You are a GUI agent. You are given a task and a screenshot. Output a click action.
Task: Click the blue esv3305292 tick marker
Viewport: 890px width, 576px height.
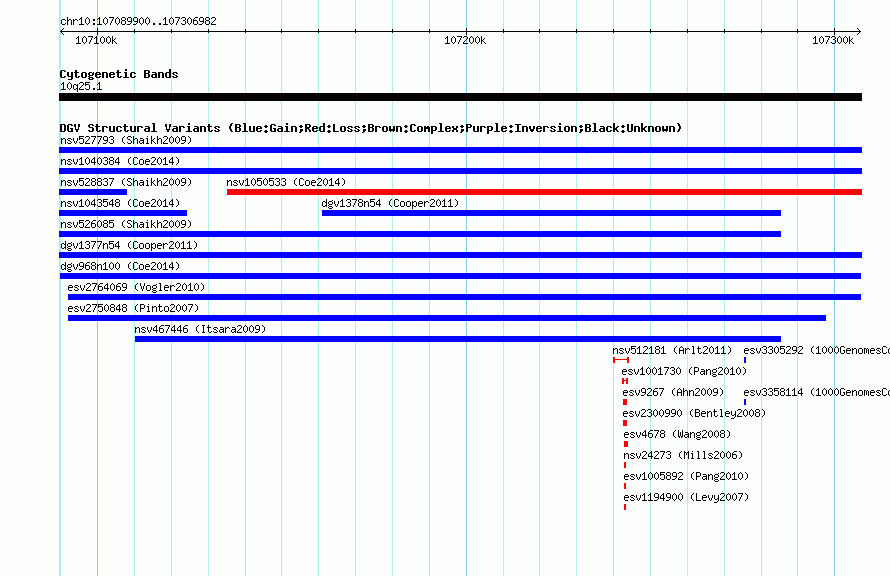tap(745, 360)
